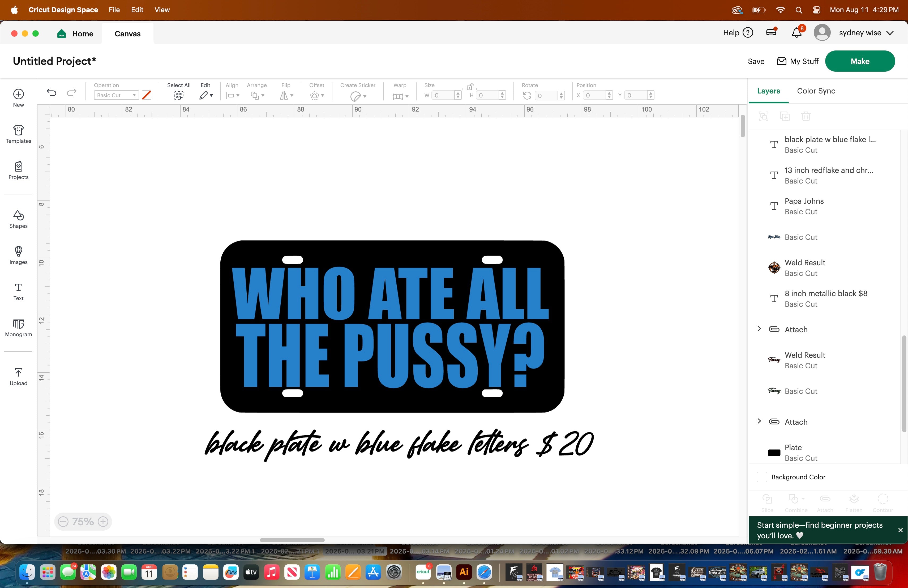Click the Background Color checkbox swatch
Image resolution: width=908 pixels, height=588 pixels.
(x=761, y=477)
